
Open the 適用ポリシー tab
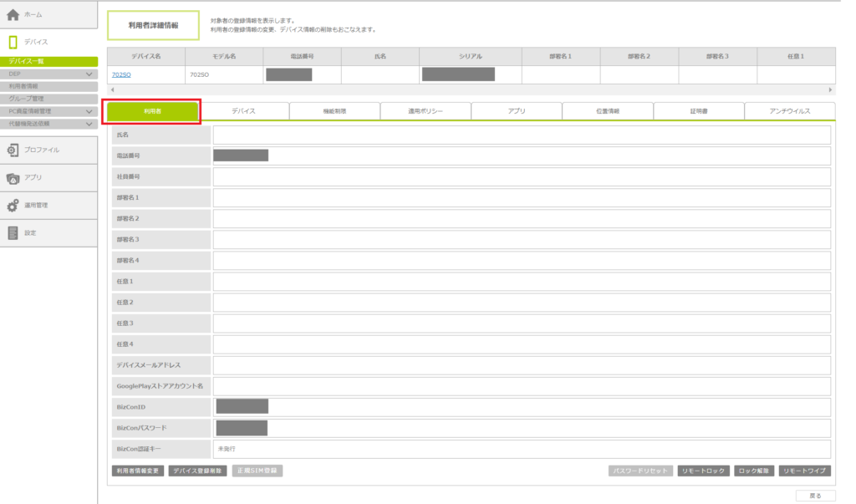[x=425, y=111]
